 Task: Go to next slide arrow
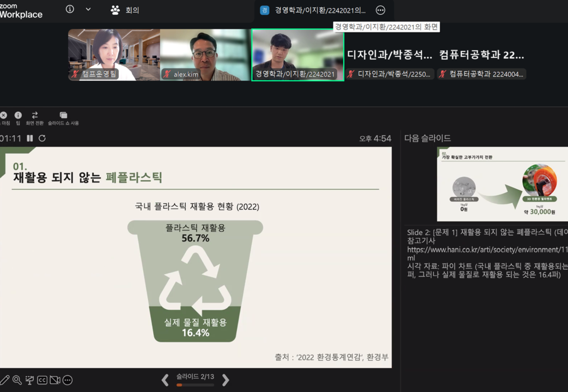tap(225, 380)
